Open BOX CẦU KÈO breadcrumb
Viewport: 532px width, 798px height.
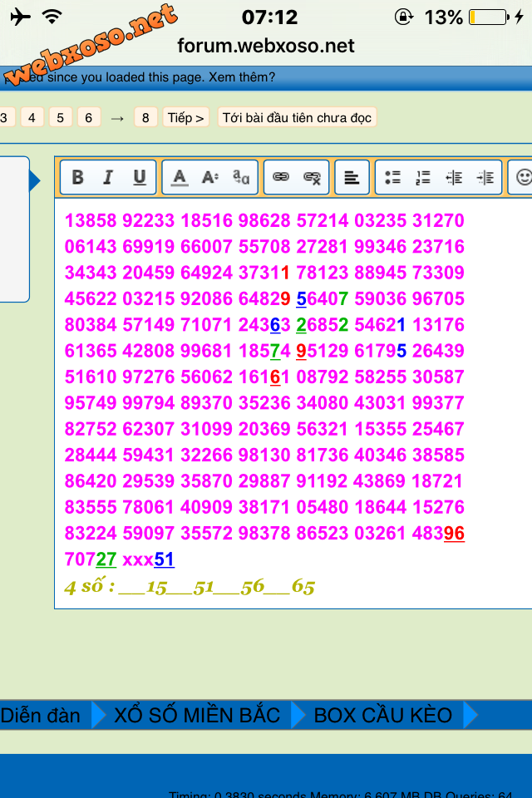[x=383, y=715]
